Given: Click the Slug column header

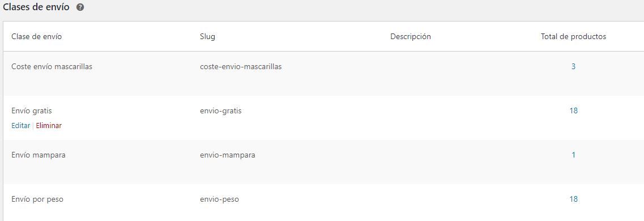Looking at the screenshot, I should pos(207,37).
